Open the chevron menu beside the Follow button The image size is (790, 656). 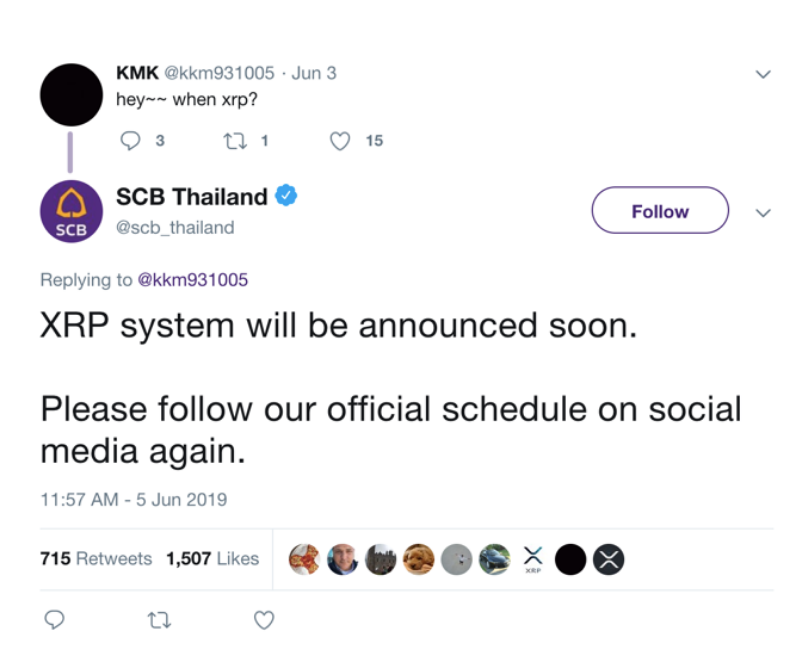tap(763, 213)
